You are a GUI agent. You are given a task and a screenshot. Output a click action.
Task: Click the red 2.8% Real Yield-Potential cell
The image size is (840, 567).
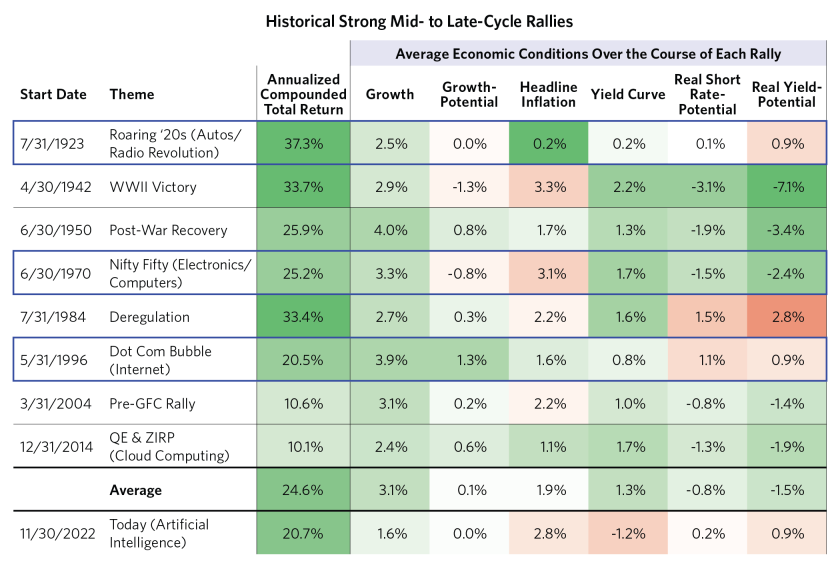click(787, 315)
